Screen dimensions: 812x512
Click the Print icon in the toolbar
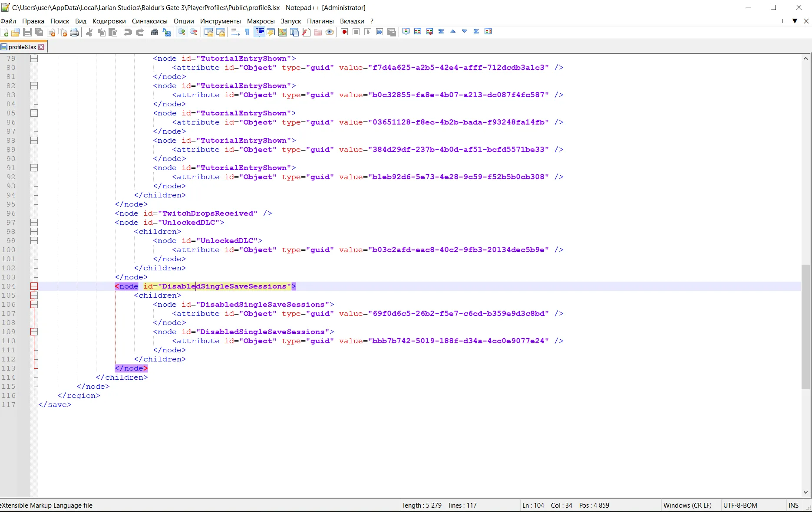coord(74,32)
